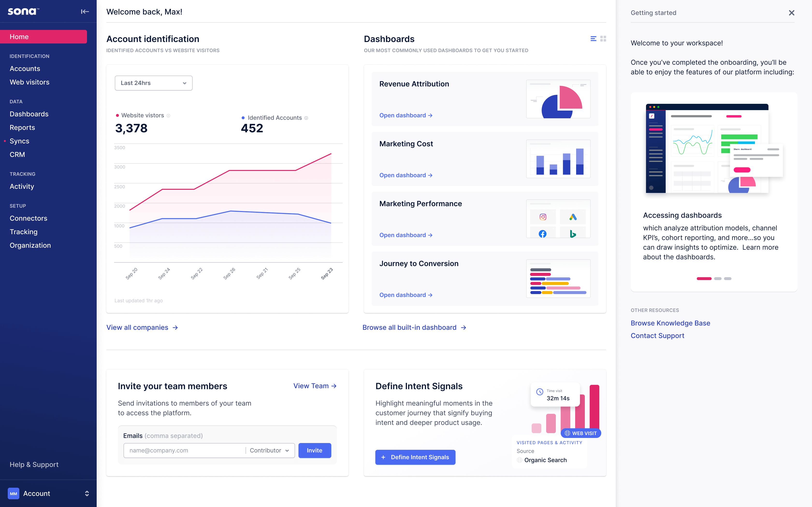Open the Connectors setup page
The image size is (812, 507).
pyautogui.click(x=29, y=218)
